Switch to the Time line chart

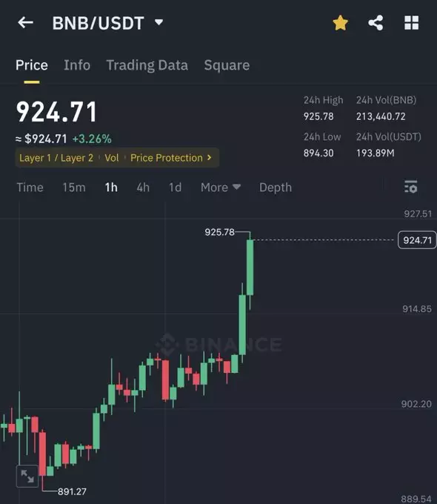pyautogui.click(x=30, y=188)
